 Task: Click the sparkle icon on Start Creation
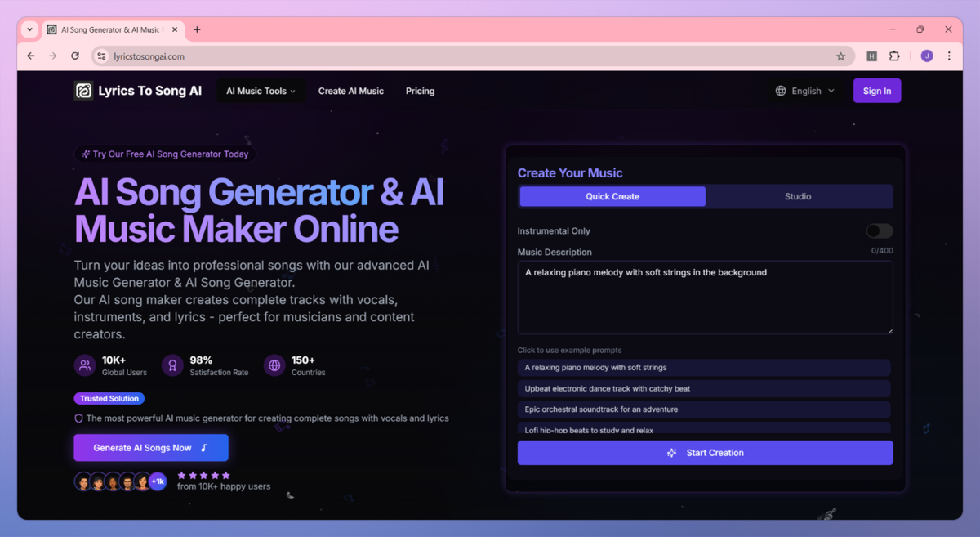pos(671,453)
